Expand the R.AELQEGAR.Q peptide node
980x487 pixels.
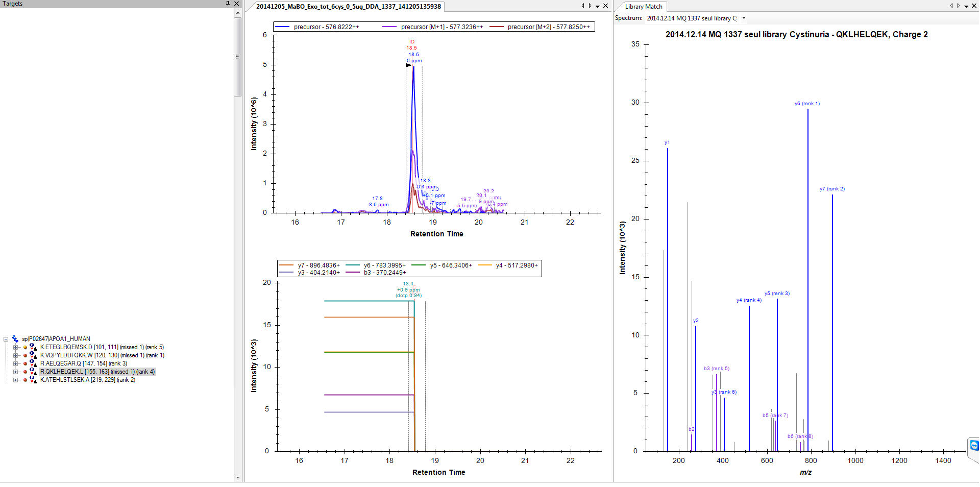click(x=15, y=363)
